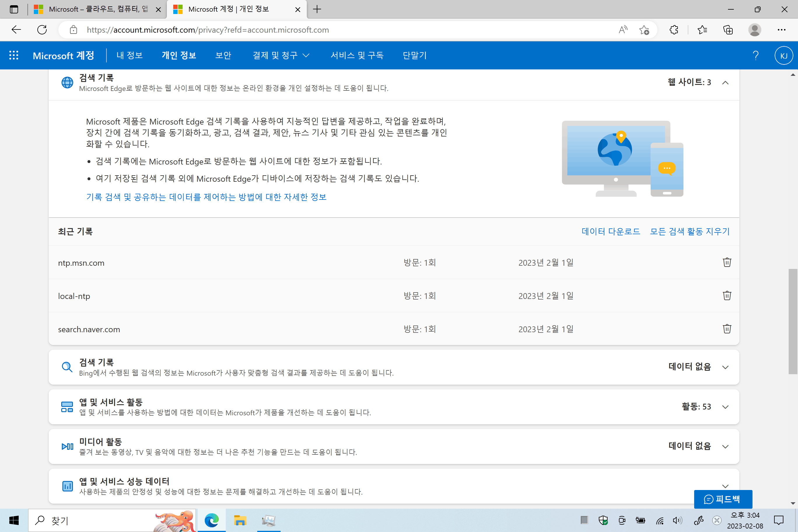Expand the 미디어 활동 section

click(x=725, y=447)
